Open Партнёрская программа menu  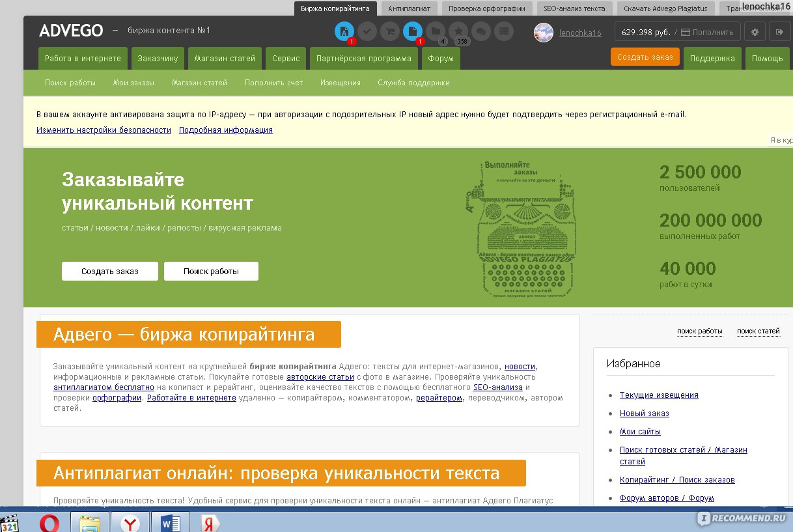364,59
